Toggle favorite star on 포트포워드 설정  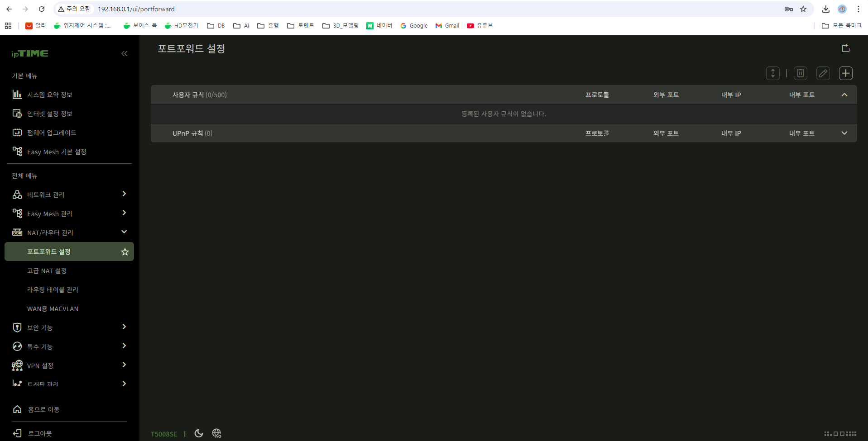click(x=125, y=252)
